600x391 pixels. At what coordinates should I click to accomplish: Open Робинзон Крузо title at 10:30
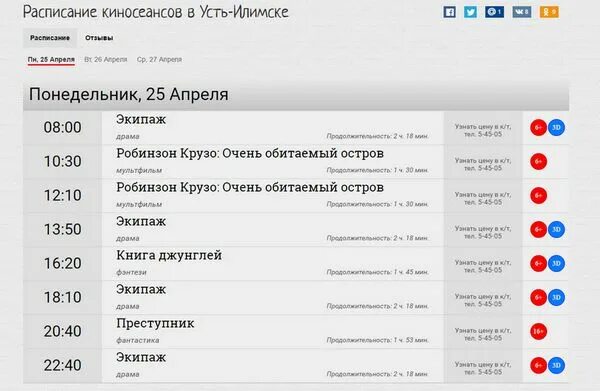[250, 153]
